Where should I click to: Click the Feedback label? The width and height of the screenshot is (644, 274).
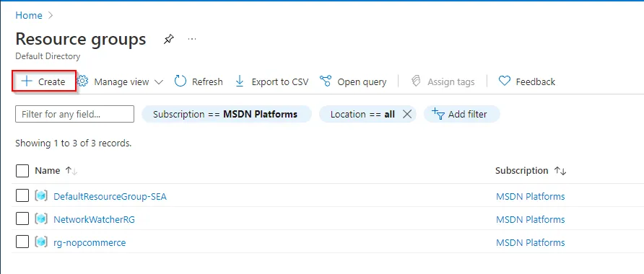[x=536, y=81]
